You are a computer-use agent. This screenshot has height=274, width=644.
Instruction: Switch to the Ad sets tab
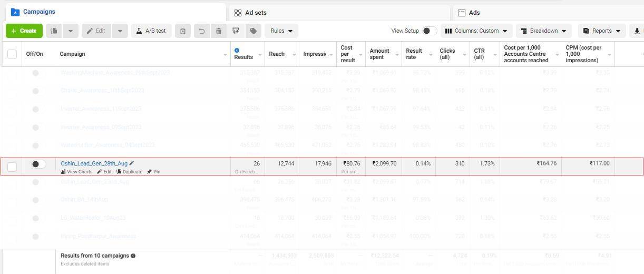(x=256, y=13)
